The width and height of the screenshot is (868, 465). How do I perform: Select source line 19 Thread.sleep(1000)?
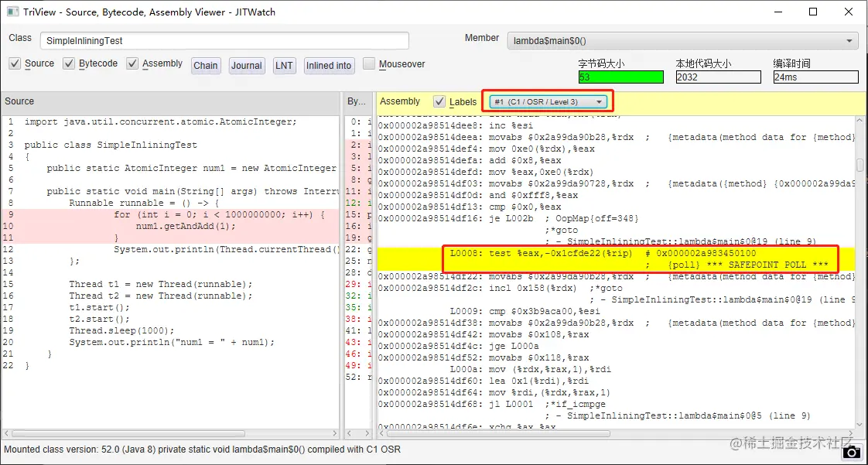coord(170,331)
